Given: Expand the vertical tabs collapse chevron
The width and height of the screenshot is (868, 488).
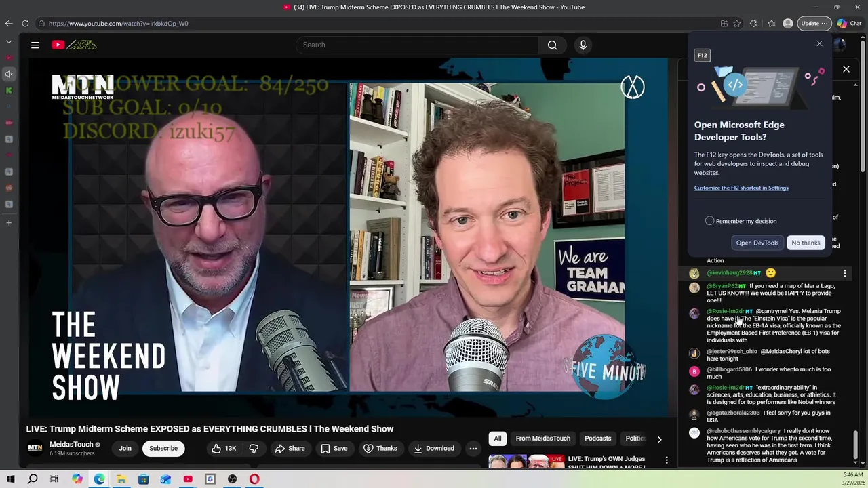Looking at the screenshot, I should 9,41.
